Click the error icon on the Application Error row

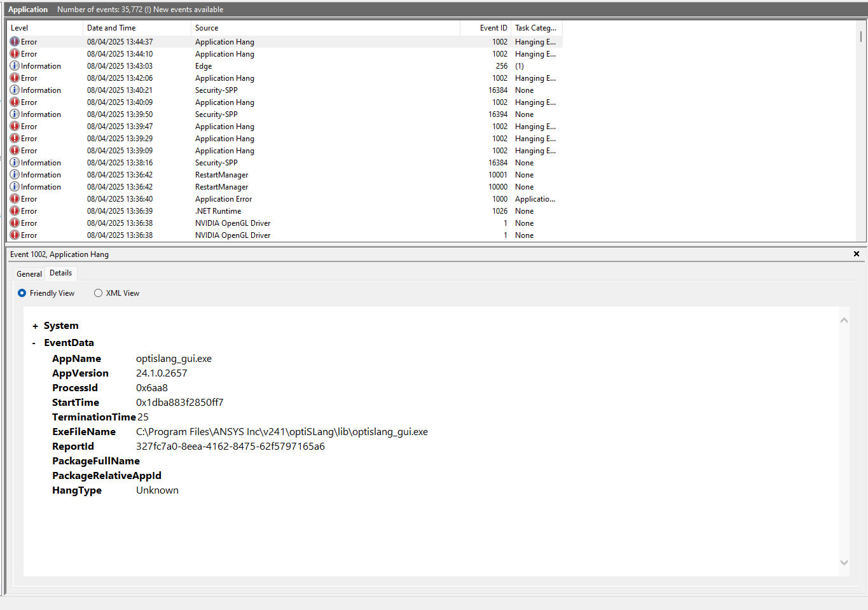pyautogui.click(x=15, y=198)
